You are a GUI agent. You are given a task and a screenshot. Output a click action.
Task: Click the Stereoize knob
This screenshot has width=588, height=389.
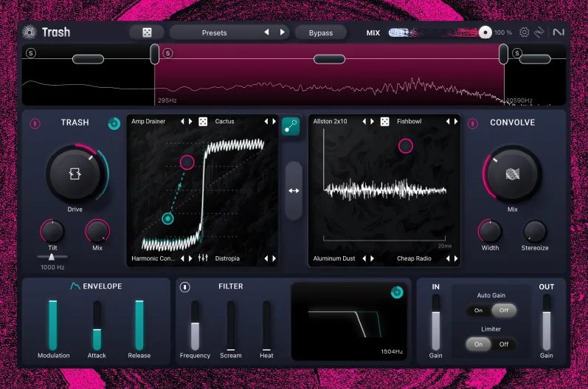pos(535,231)
